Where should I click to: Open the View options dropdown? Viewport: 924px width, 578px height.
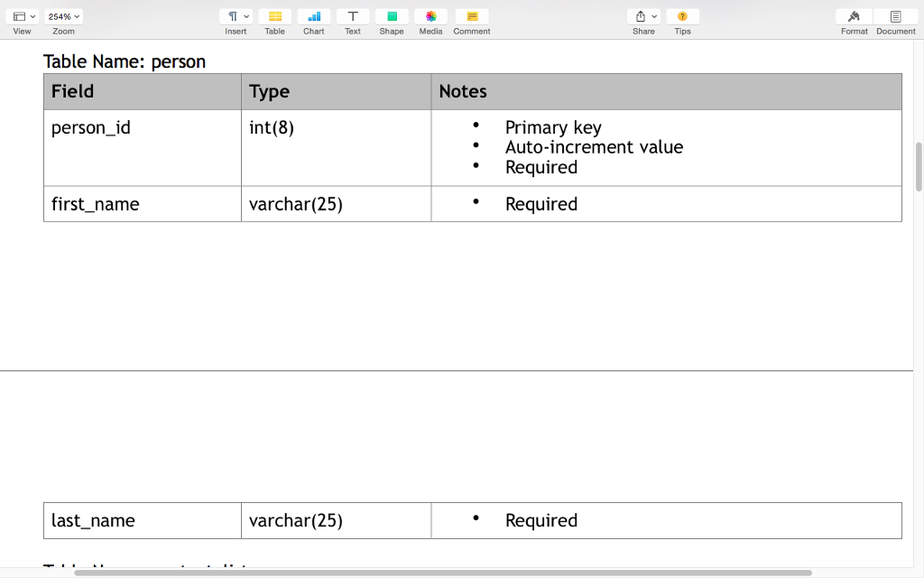click(22, 15)
